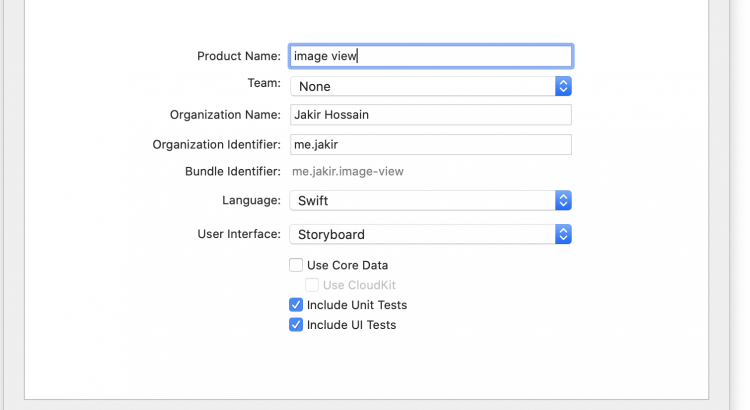Click the "User Interface:" label
750x410 pixels.
(x=239, y=234)
